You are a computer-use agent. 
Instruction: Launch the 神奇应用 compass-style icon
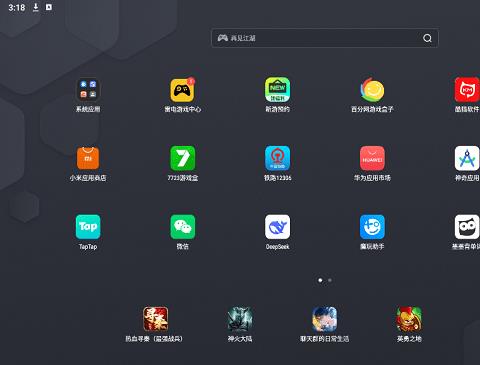467,158
